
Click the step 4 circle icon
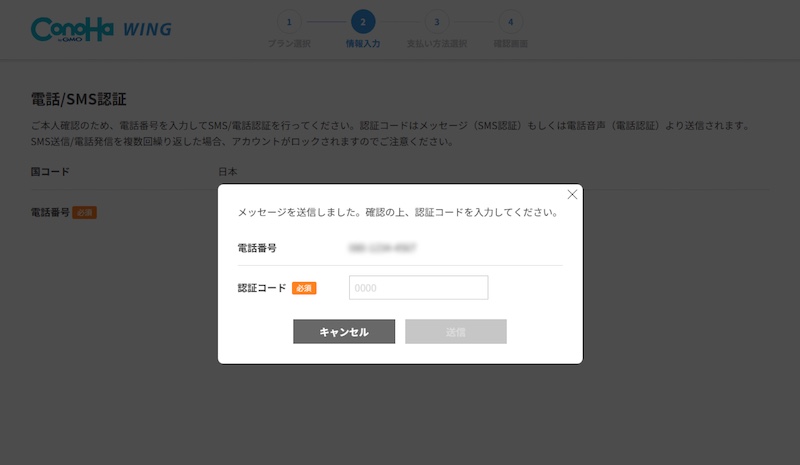point(510,21)
